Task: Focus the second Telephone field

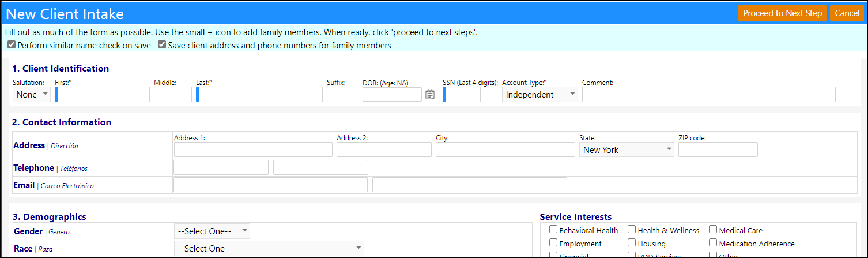Action: pos(320,167)
